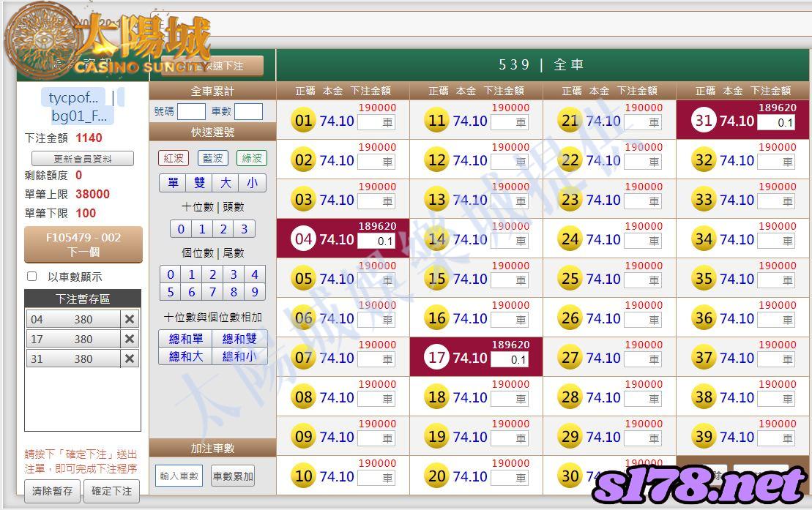Focus the 號碼 number input field
The width and height of the screenshot is (812, 510).
tap(191, 111)
